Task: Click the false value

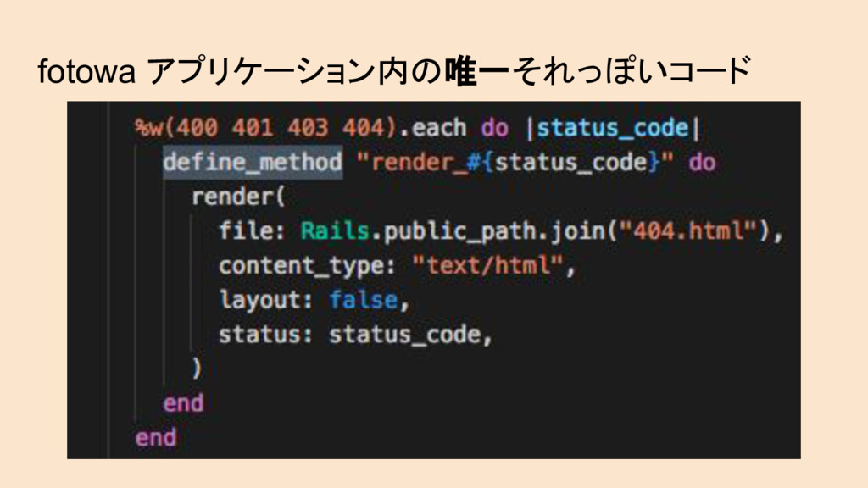Action: 363,300
